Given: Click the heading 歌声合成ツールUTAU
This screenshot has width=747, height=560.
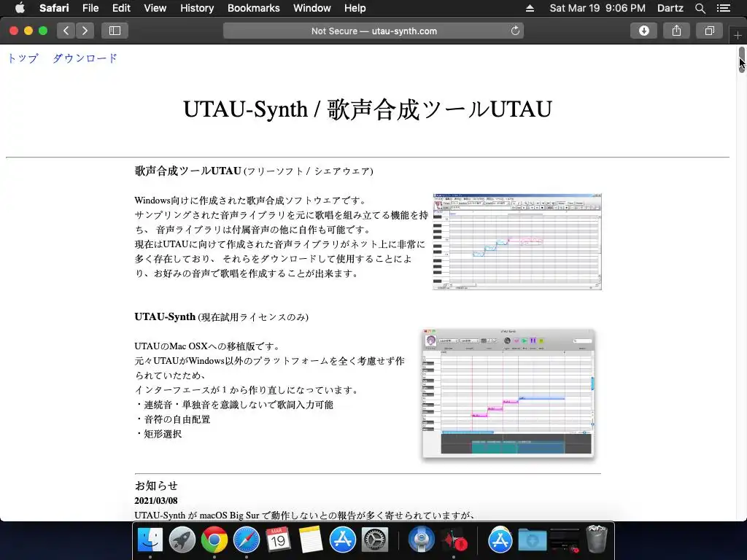Looking at the screenshot, I should click(187, 171).
